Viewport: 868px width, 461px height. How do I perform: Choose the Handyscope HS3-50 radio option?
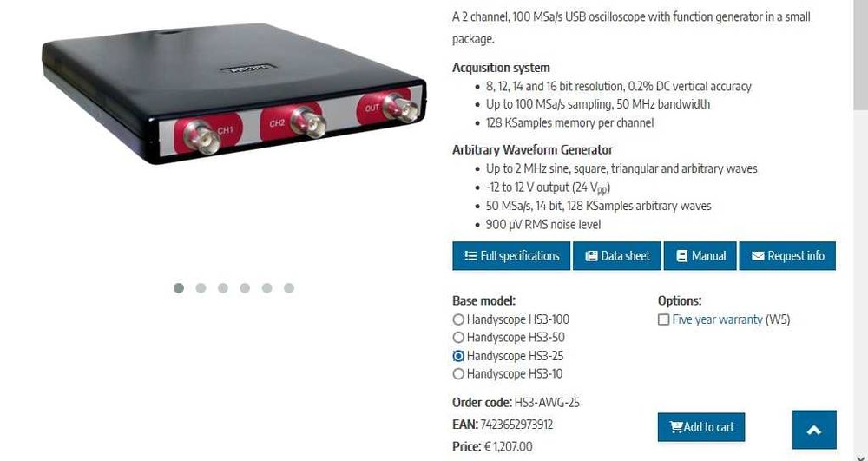point(458,337)
